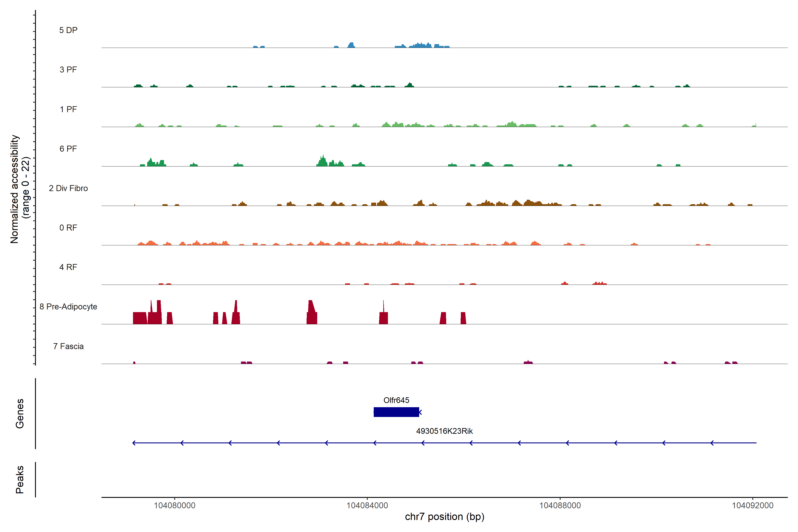Click the chr7 position (bp) axis title

point(444,517)
